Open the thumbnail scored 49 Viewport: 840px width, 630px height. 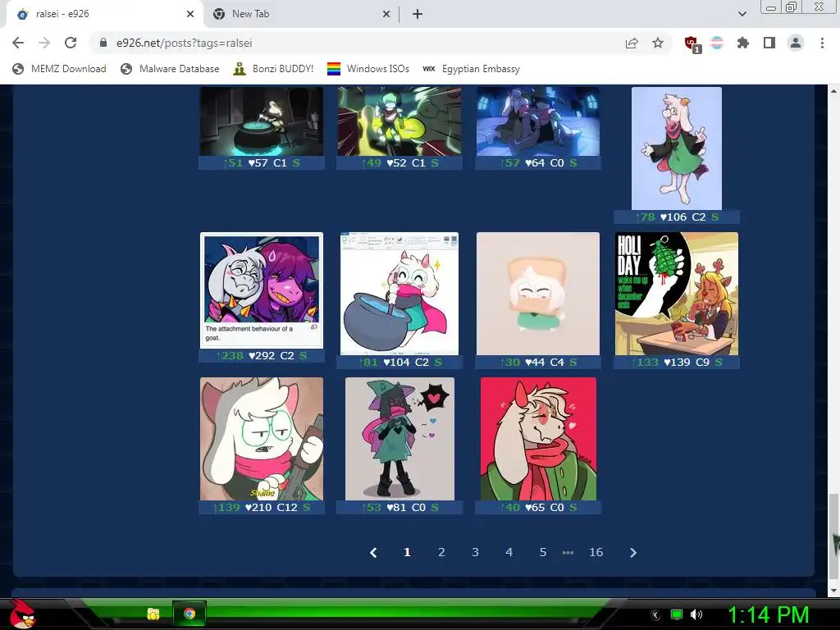click(399, 121)
